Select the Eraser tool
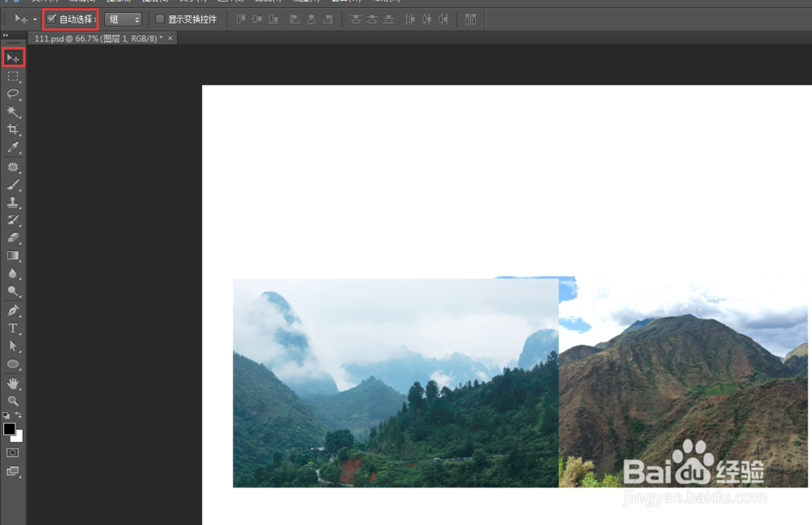The width and height of the screenshot is (812, 525). point(12,237)
